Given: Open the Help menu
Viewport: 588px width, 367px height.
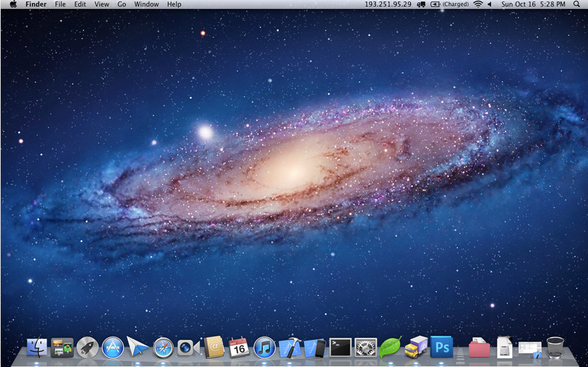Looking at the screenshot, I should (174, 4).
